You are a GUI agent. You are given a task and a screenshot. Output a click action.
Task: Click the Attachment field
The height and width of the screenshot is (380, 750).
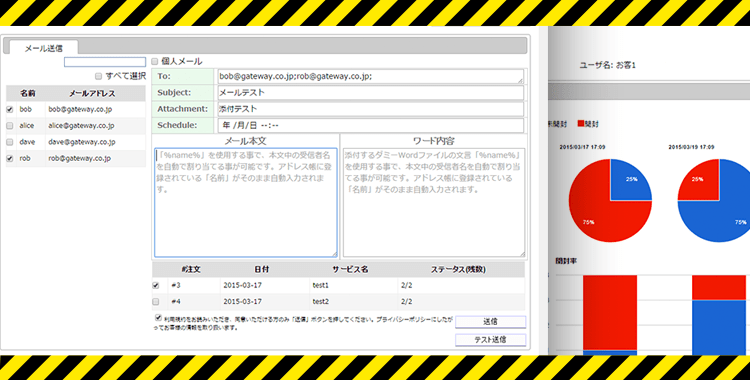370,109
